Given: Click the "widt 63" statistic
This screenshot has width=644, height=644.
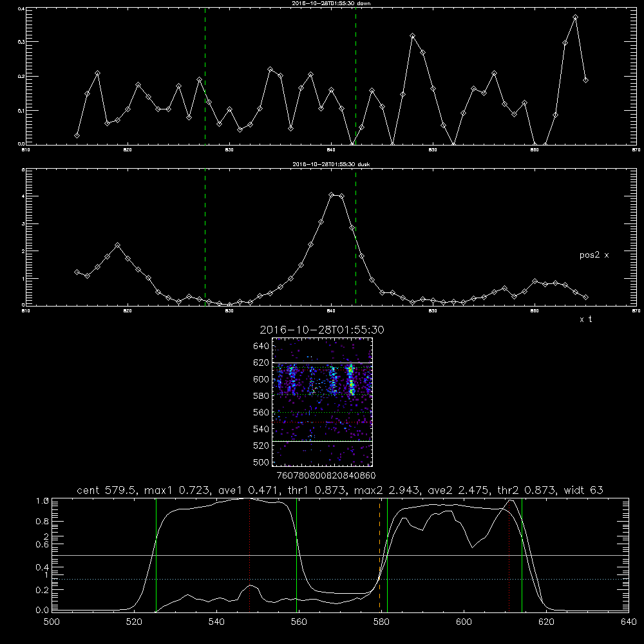Looking at the screenshot, I should 583,490.
